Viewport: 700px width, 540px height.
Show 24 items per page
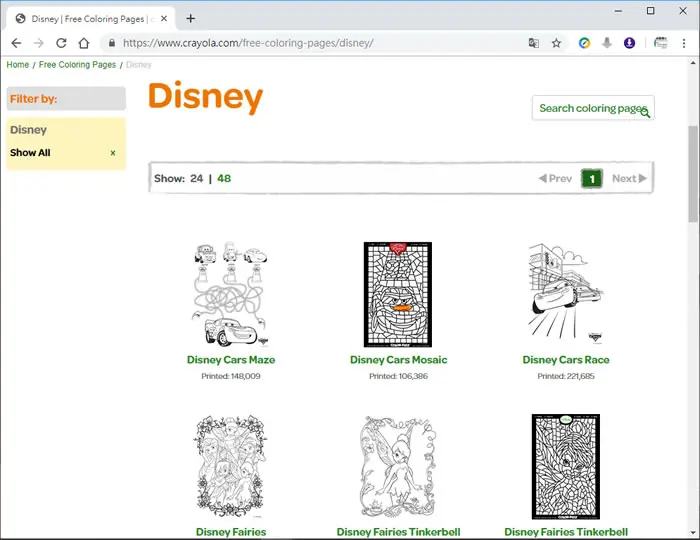[196, 179]
